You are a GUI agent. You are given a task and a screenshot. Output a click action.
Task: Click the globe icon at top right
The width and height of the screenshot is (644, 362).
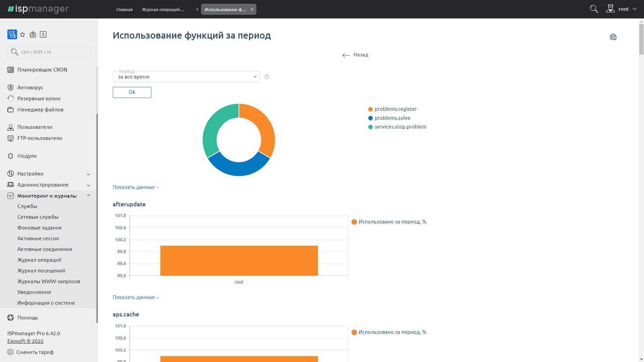point(613,37)
